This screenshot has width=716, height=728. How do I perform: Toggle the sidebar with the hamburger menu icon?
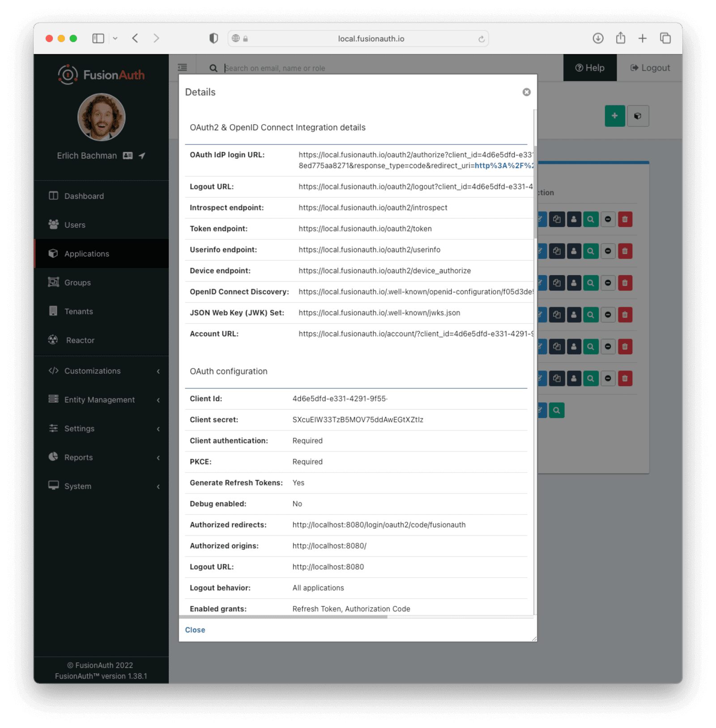pos(182,68)
